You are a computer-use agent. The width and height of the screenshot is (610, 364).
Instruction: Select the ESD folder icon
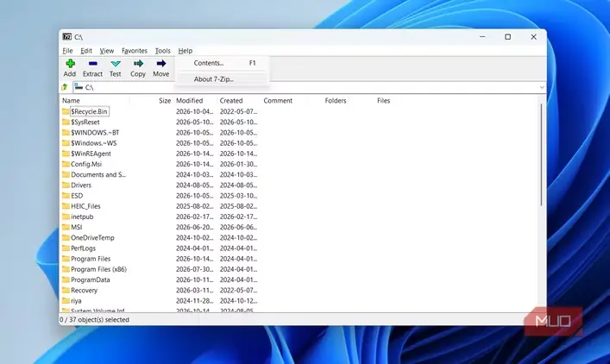coord(66,196)
